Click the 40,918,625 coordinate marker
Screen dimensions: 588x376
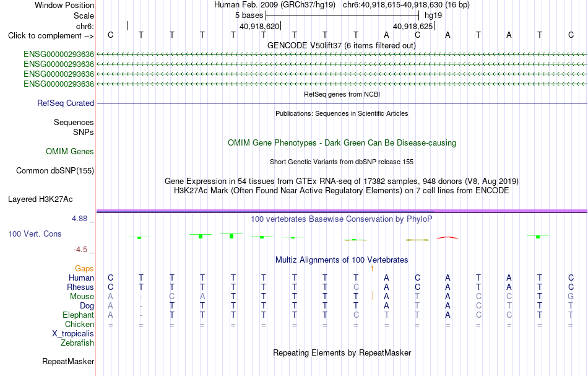point(412,26)
